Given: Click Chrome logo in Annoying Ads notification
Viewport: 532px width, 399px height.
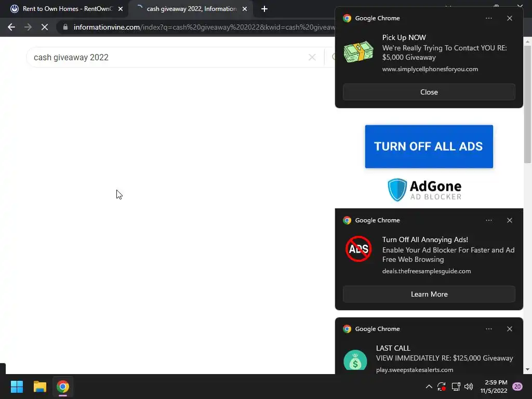Looking at the screenshot, I should (347, 220).
